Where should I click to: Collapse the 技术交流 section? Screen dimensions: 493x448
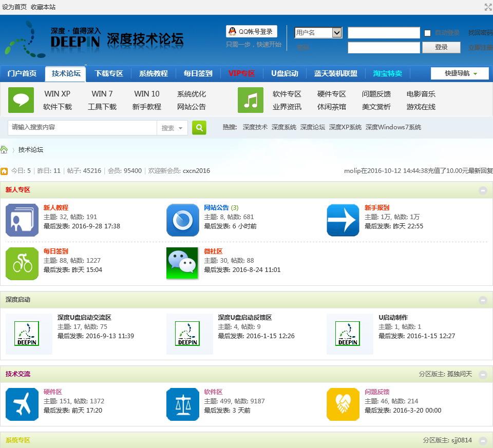tap(483, 375)
